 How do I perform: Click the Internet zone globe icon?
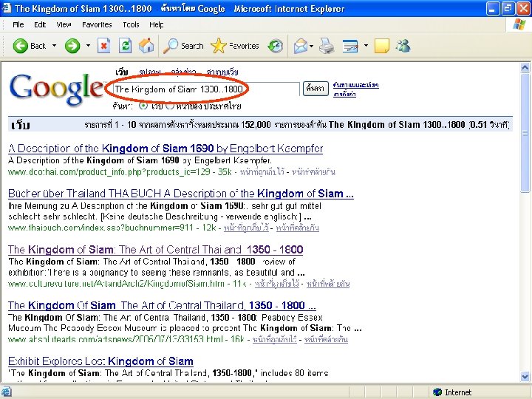point(437,392)
